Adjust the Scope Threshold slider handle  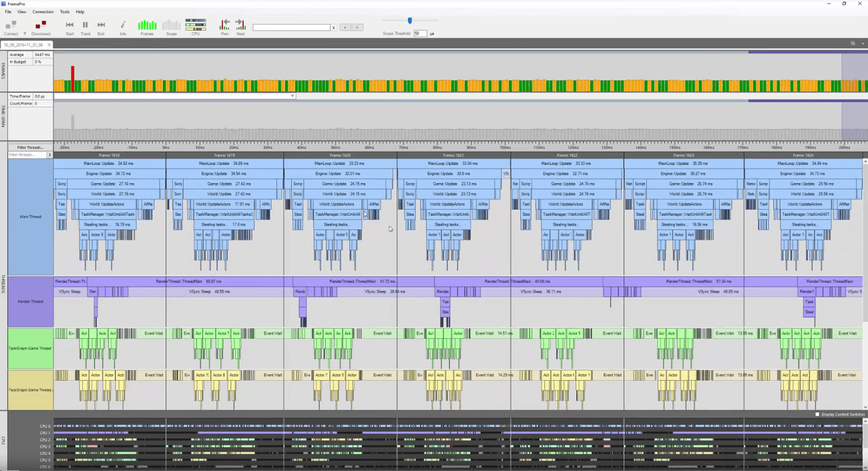coord(410,21)
